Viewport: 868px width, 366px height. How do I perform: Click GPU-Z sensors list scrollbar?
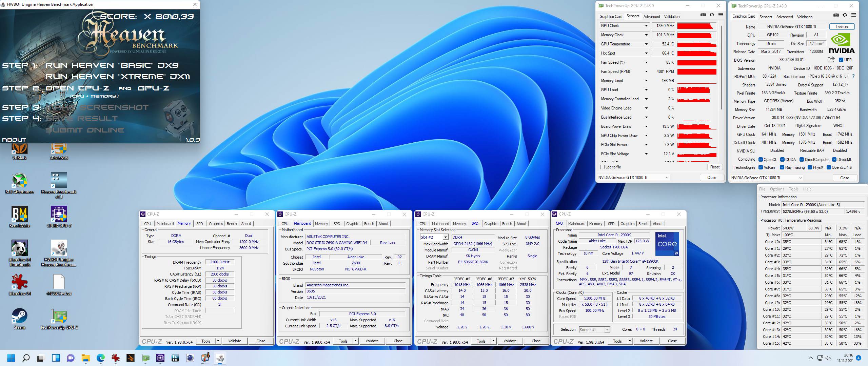tap(721, 68)
